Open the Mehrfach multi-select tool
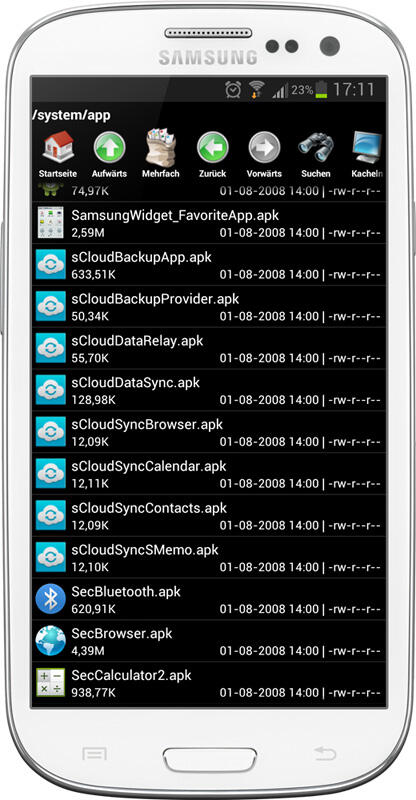The height and width of the screenshot is (800, 416). coord(161,147)
